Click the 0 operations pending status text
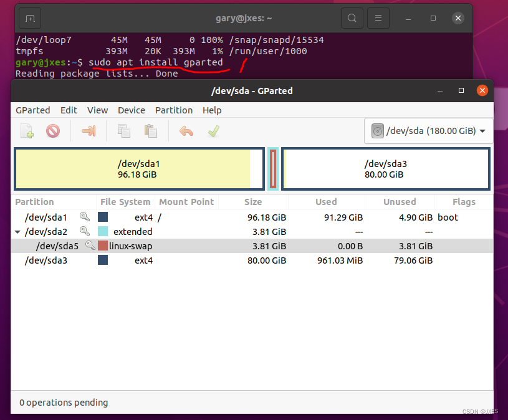 coord(64,403)
